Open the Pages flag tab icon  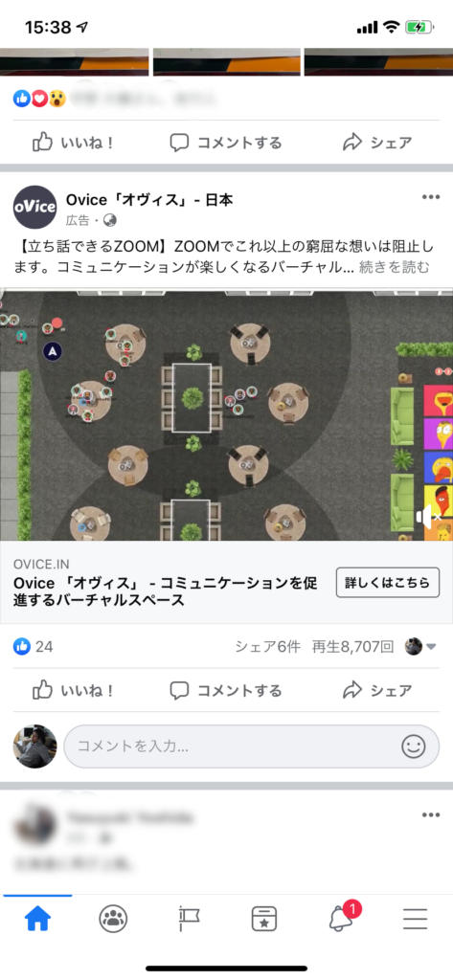(189, 919)
